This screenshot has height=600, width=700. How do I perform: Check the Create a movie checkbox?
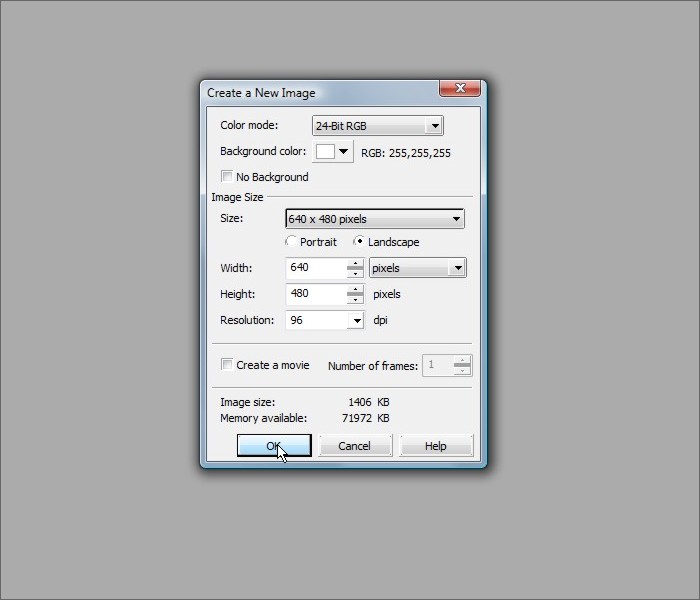(x=227, y=365)
